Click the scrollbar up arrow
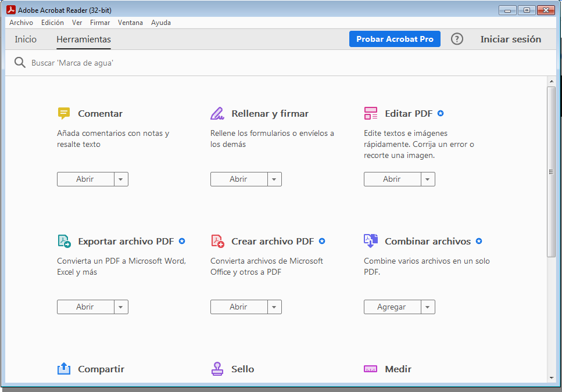The height and width of the screenshot is (392, 562). pyautogui.click(x=551, y=81)
